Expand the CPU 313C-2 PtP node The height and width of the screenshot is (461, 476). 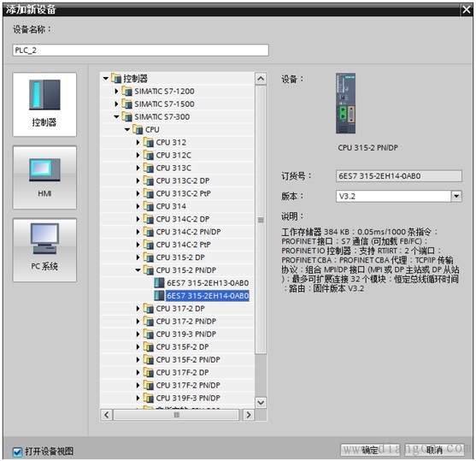[x=138, y=193]
